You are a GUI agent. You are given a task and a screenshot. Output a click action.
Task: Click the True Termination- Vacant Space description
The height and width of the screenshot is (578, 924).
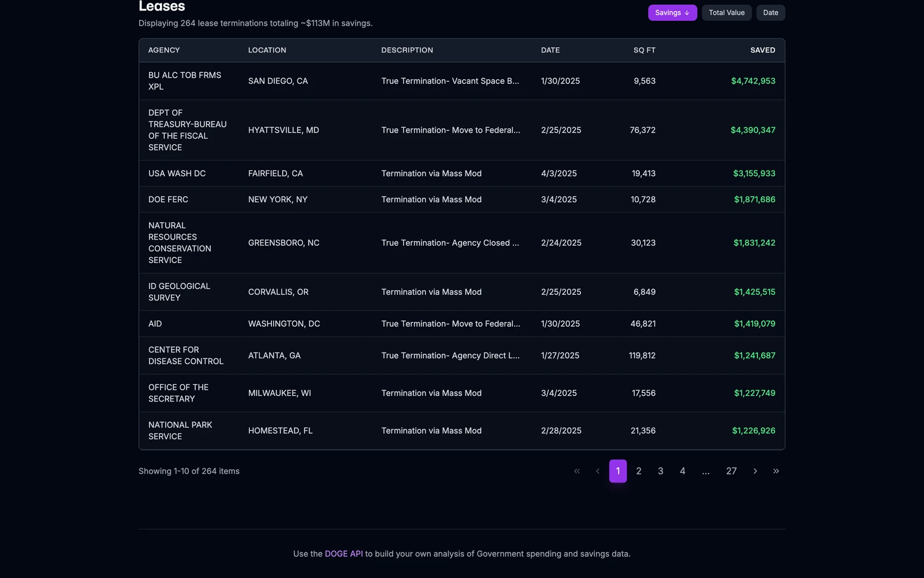tap(450, 81)
